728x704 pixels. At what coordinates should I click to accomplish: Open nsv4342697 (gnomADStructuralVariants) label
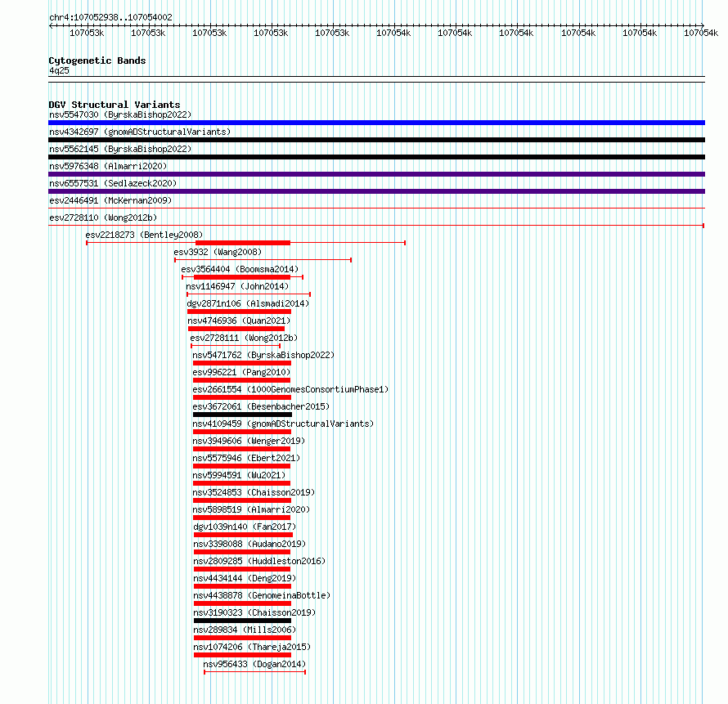(x=140, y=132)
